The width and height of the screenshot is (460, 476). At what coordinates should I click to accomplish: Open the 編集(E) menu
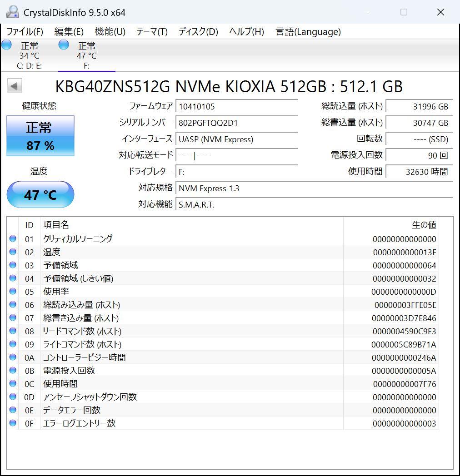coord(69,32)
